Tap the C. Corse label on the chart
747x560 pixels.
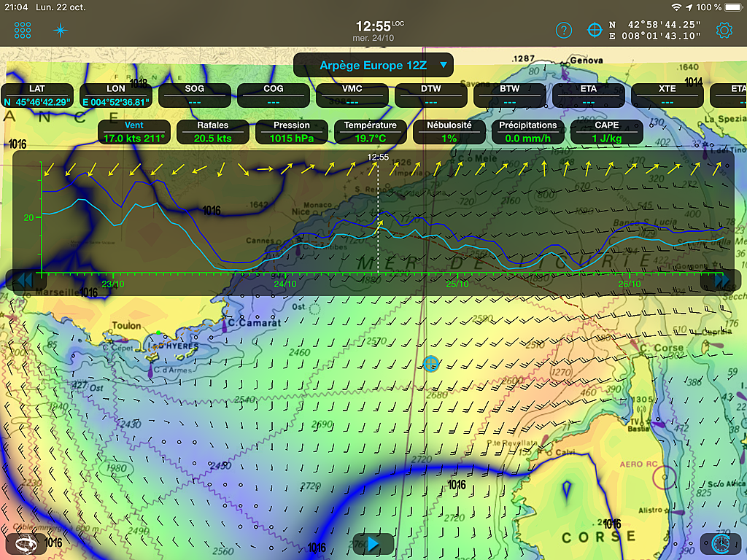point(662,348)
